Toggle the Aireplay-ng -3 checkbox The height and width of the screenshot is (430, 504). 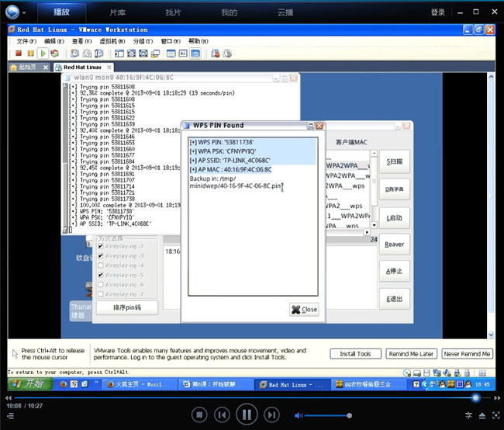click(101, 256)
